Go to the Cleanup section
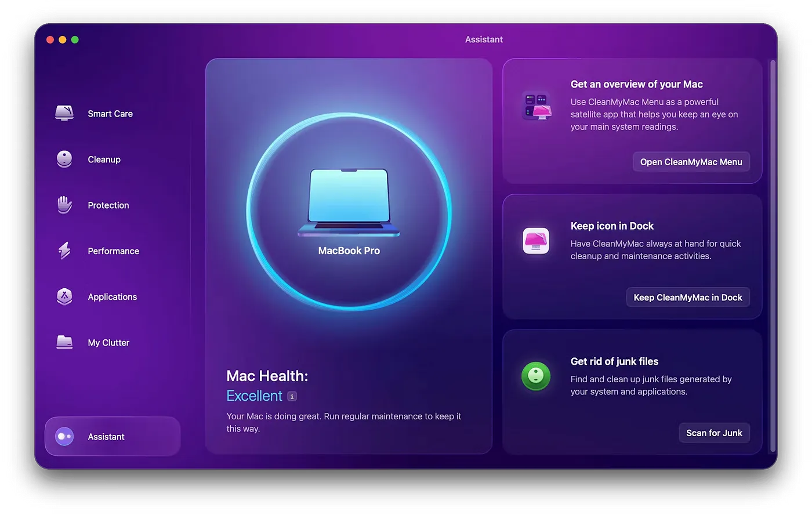Screen dimensions: 812x515 [113, 159]
